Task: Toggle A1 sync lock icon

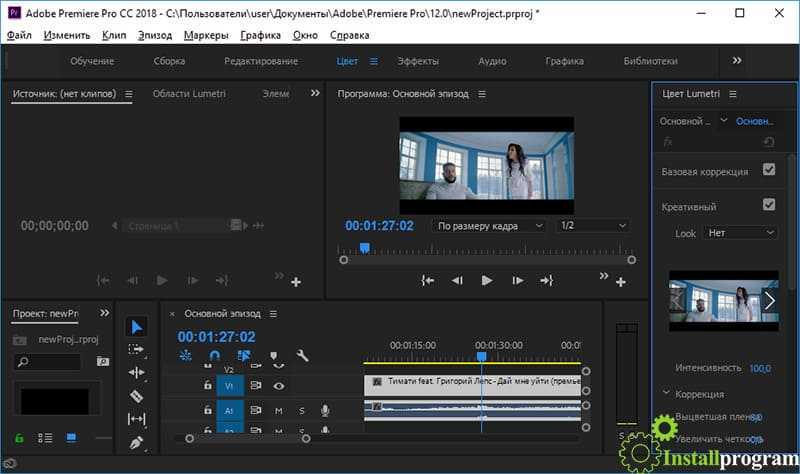Action: (x=256, y=410)
